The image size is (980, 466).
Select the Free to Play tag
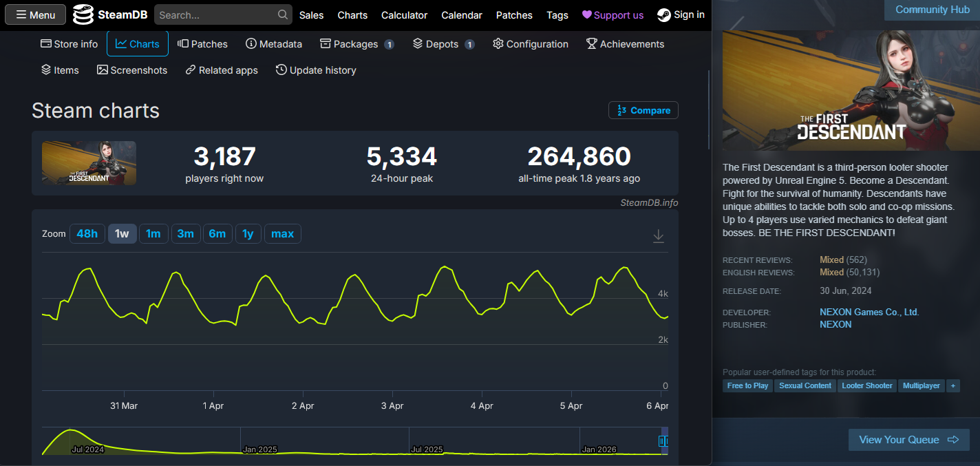(x=748, y=386)
